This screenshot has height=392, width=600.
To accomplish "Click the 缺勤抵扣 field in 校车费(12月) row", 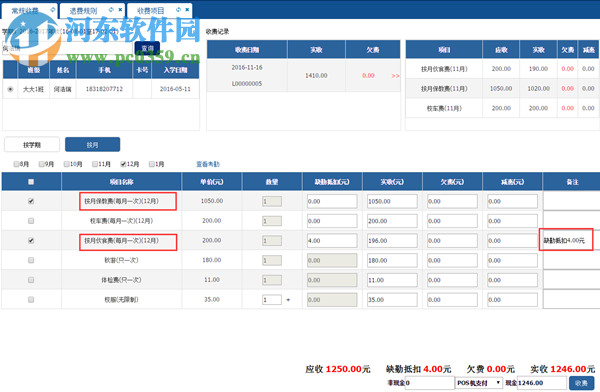I will pyautogui.click(x=332, y=221).
